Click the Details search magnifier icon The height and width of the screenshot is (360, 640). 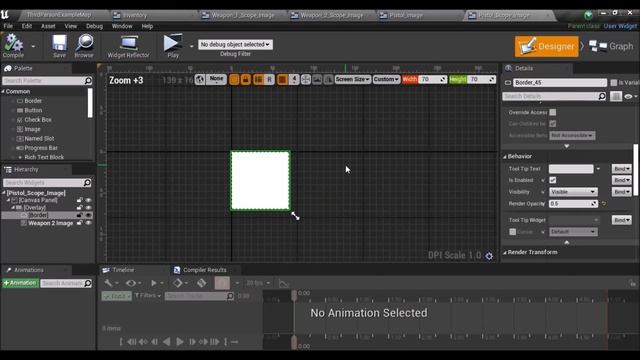(x=602, y=96)
